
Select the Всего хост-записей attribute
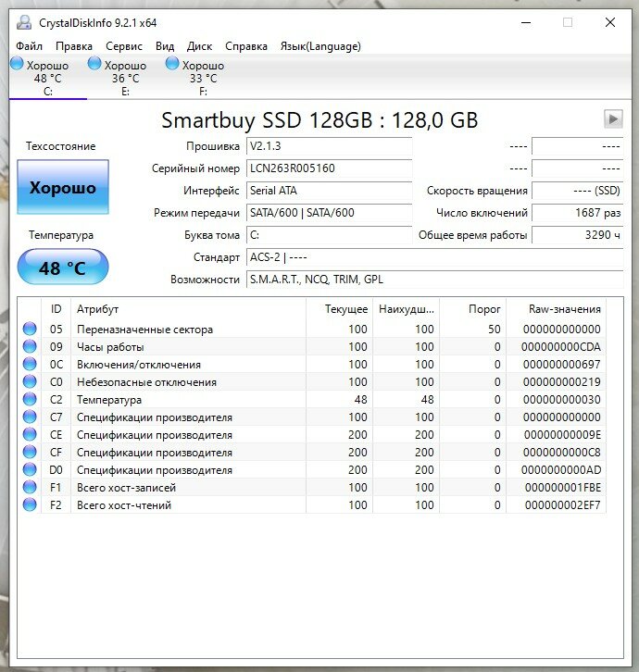point(127,488)
